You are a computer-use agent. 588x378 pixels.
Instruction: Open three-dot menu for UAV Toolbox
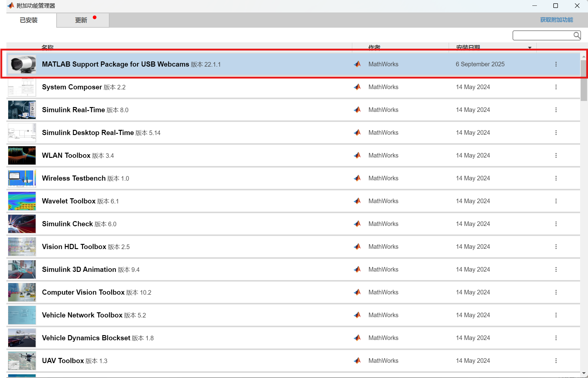[556, 361]
